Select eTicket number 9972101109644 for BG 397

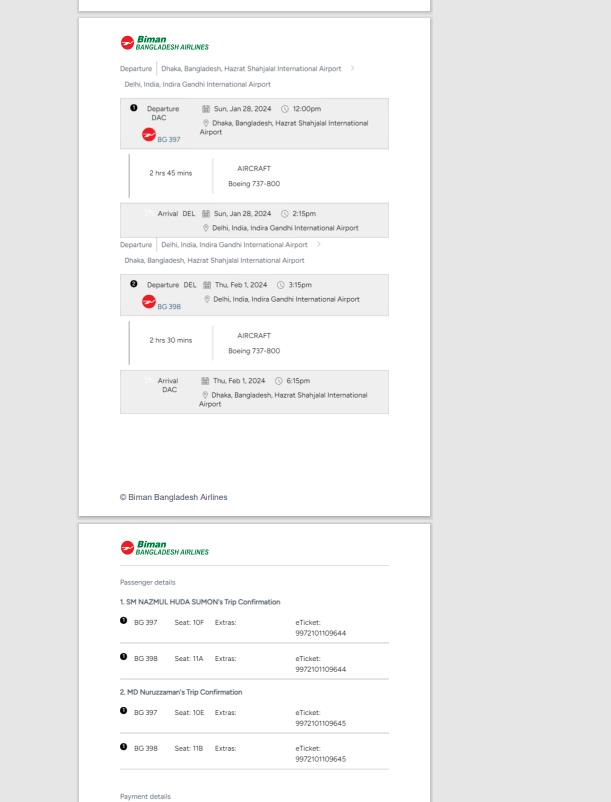[321, 633]
